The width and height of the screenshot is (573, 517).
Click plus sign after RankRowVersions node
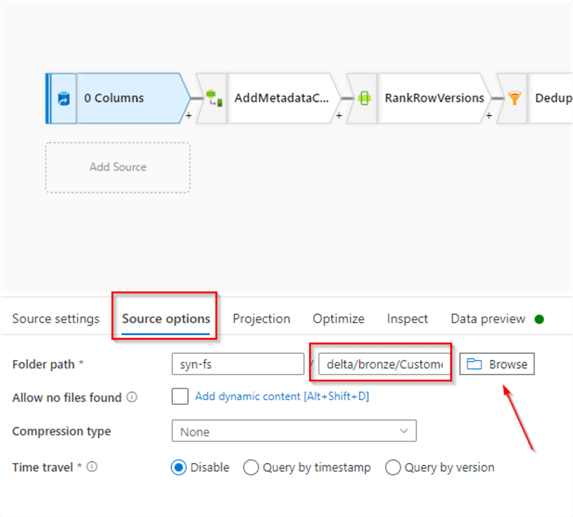pyautogui.click(x=489, y=116)
